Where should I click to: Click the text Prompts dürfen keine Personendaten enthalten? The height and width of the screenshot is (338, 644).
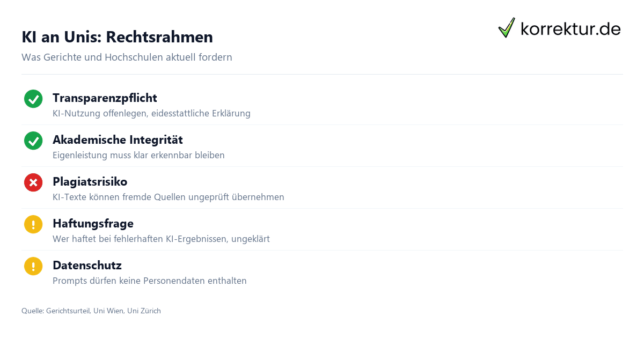[150, 281]
